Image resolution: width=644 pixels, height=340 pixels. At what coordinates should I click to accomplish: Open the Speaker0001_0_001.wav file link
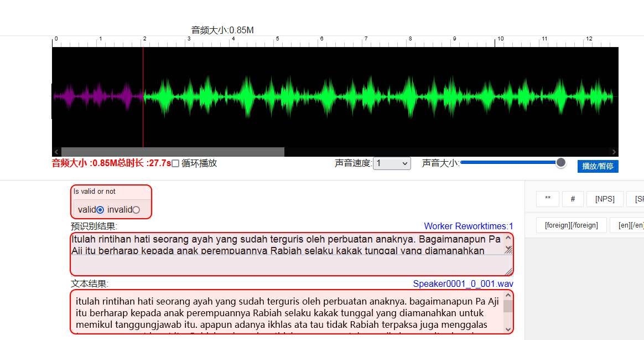(463, 284)
